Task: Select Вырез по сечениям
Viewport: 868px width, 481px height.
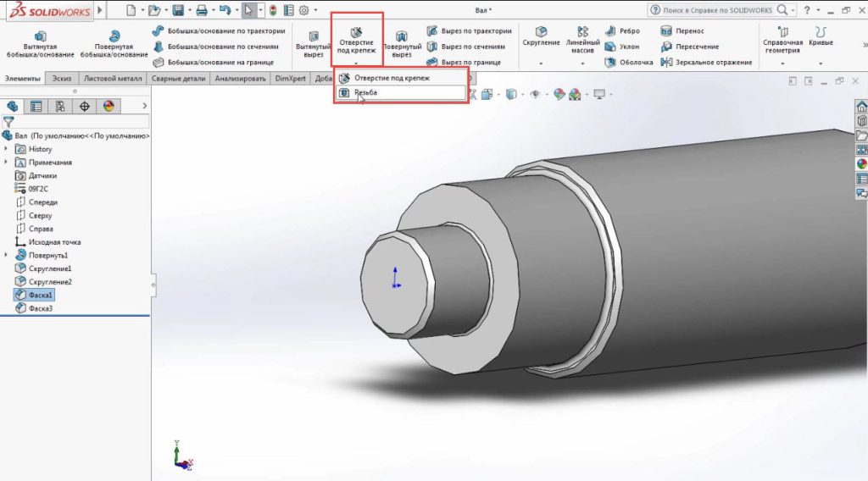Action: pyautogui.click(x=466, y=47)
